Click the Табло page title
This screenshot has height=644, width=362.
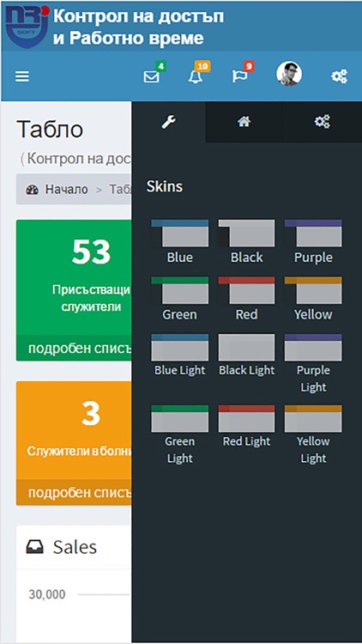point(50,130)
